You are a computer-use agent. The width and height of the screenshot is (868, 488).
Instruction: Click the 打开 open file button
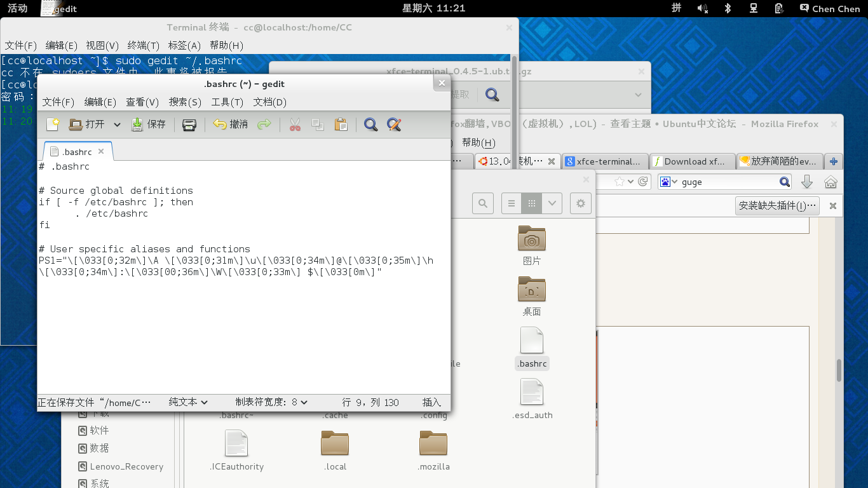tap(86, 125)
